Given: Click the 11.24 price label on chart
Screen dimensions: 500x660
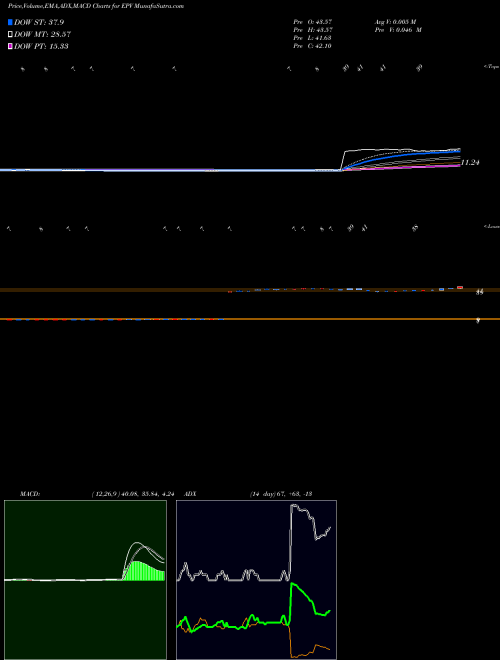Looking at the screenshot, I should [x=470, y=162].
